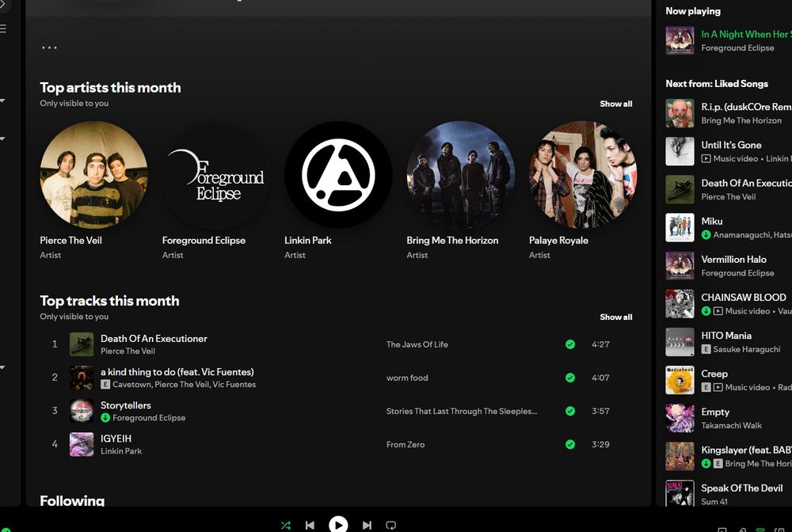Click the explicit E badge beside Cavetown
Image resolution: width=792 pixels, height=532 pixels.
click(x=105, y=384)
